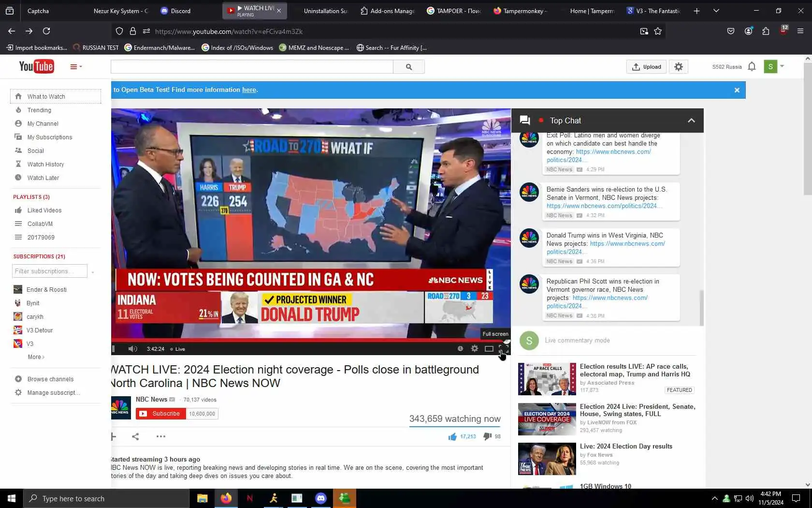This screenshot has height=508, width=812.
Task: Open the Watch Later sidebar item
Action: [43, 178]
